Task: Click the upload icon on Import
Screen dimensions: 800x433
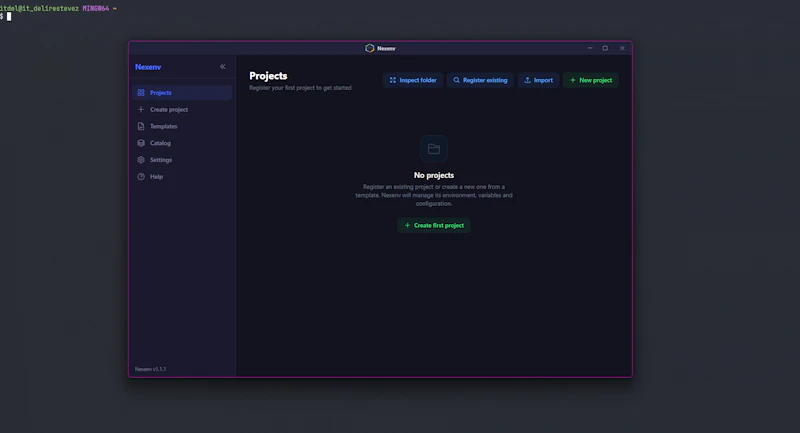Action: (x=528, y=80)
